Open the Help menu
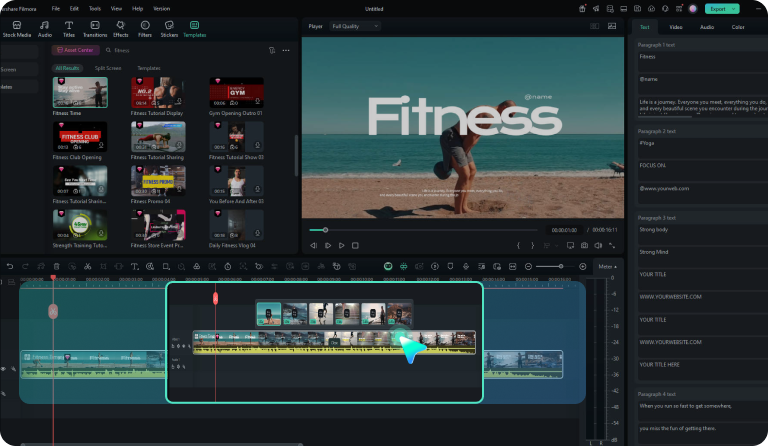Image resolution: width=768 pixels, height=446 pixels. [x=138, y=9]
